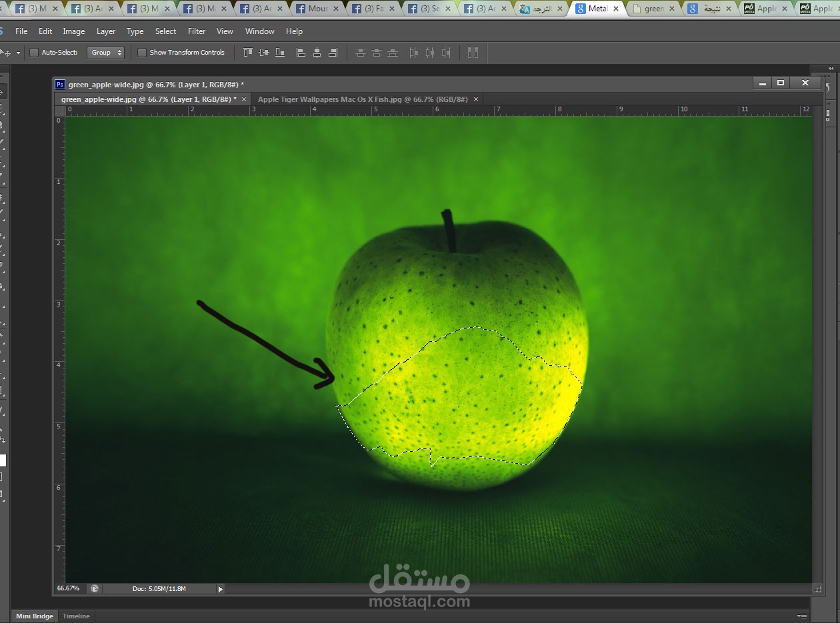Open the Edit menu
840x623 pixels.
45,31
